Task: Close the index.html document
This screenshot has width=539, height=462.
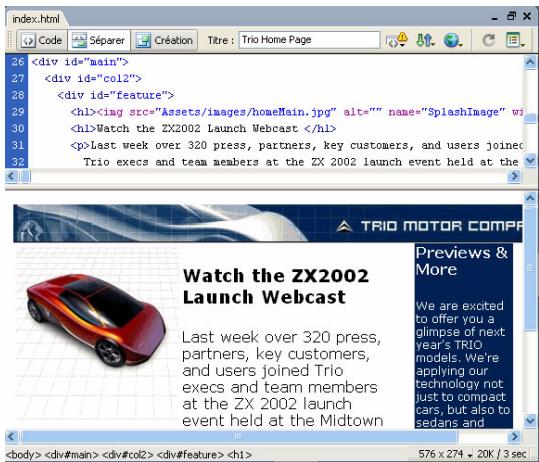Action: pos(527,16)
